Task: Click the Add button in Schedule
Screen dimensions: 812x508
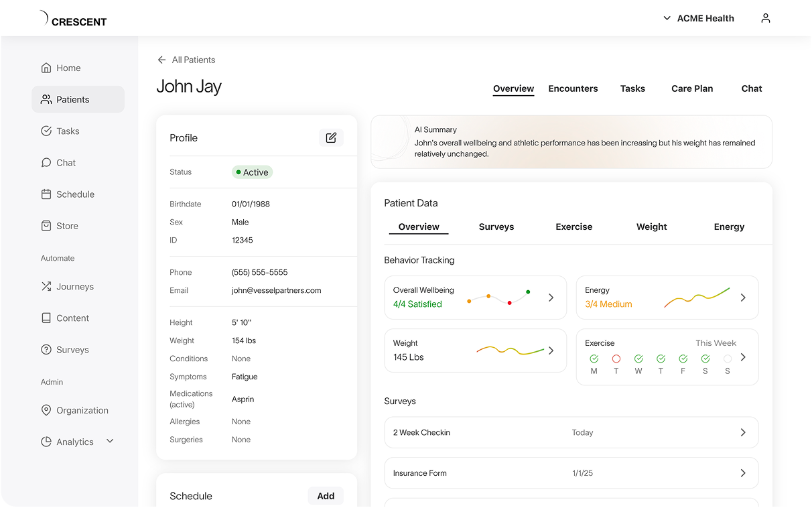Action: tap(326, 496)
